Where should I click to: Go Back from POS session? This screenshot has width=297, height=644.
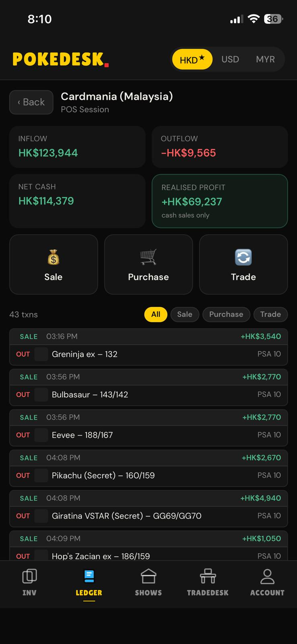[31, 102]
